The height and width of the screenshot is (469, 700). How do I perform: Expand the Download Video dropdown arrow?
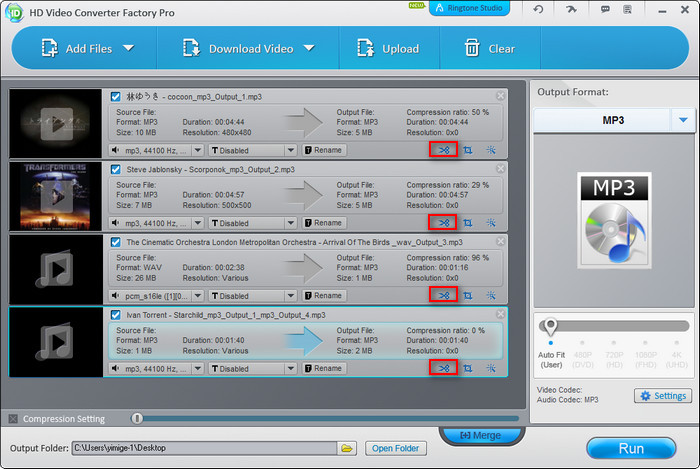pos(309,48)
